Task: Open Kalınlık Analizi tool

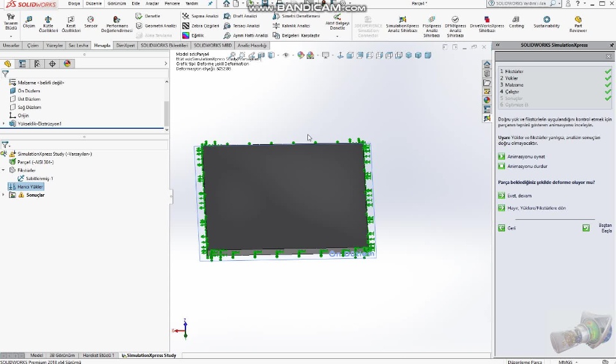Action: point(291,26)
